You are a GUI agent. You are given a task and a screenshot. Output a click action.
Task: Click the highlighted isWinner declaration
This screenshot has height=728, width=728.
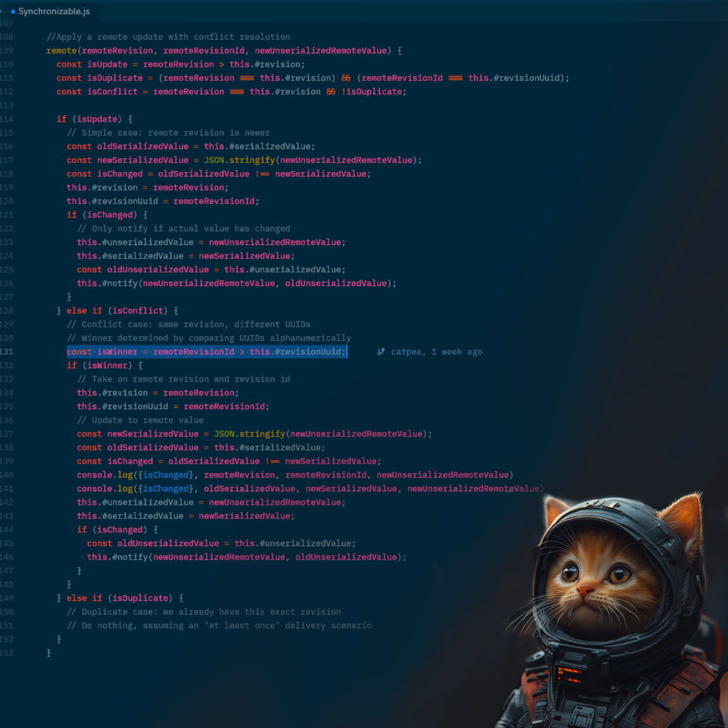(x=206, y=352)
